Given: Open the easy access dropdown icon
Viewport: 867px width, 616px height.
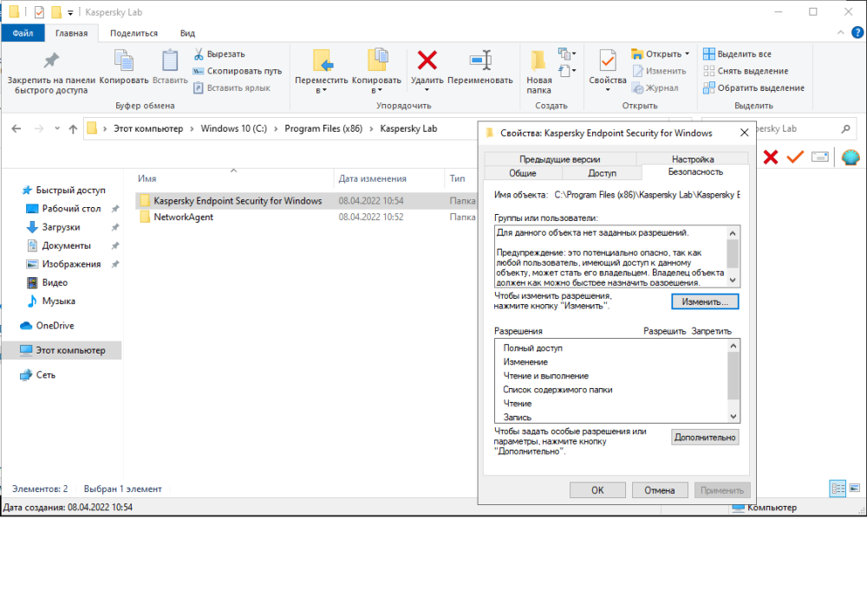Looking at the screenshot, I should coord(567,71).
